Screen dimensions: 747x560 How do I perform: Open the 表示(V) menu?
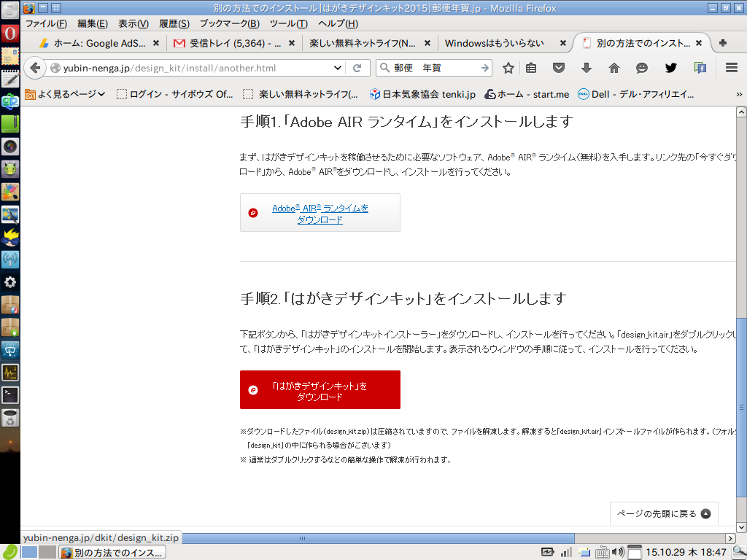[133, 23]
